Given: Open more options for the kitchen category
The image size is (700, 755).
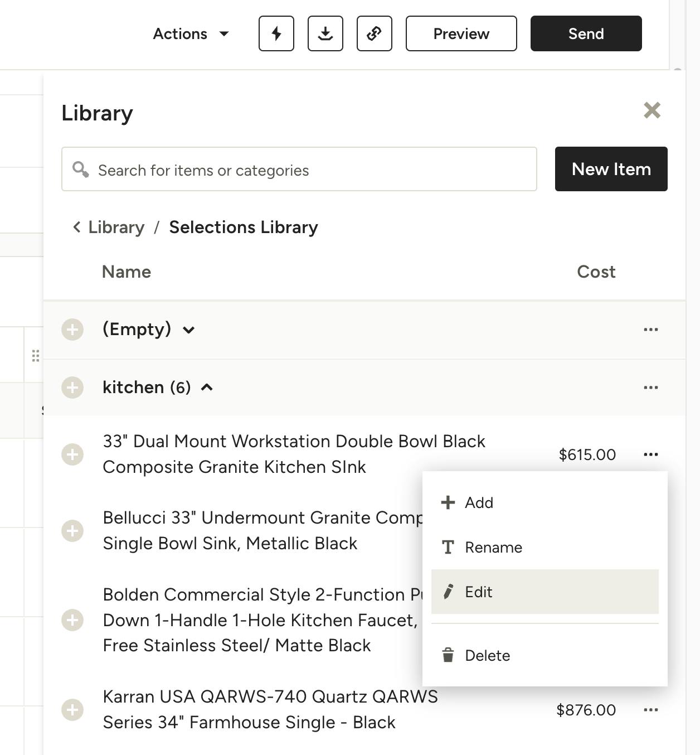Looking at the screenshot, I should [650, 388].
